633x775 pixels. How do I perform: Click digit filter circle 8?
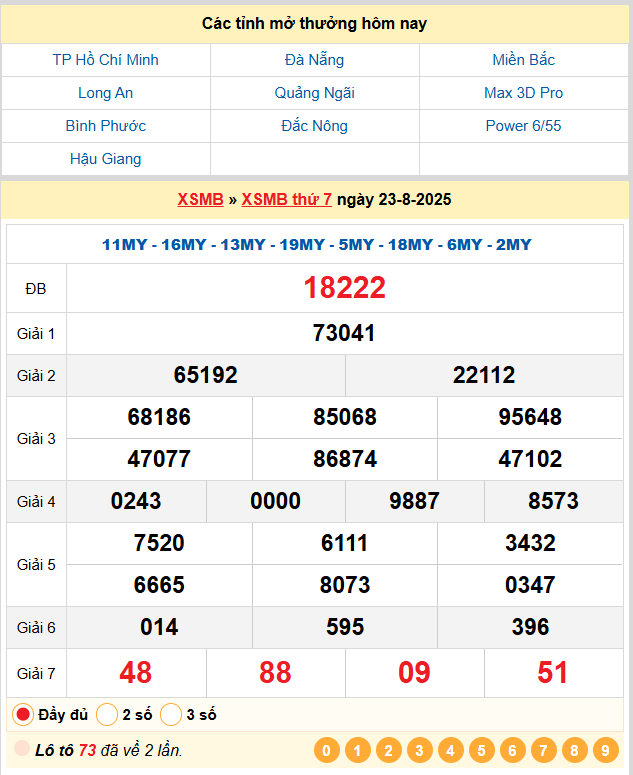click(574, 750)
